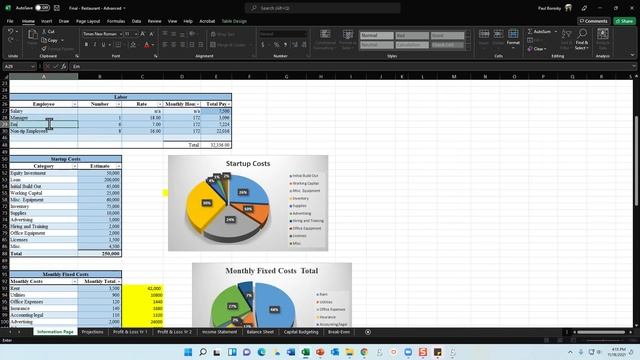
Task: Decrease font size with the smaller A icon
Action: click(151, 34)
